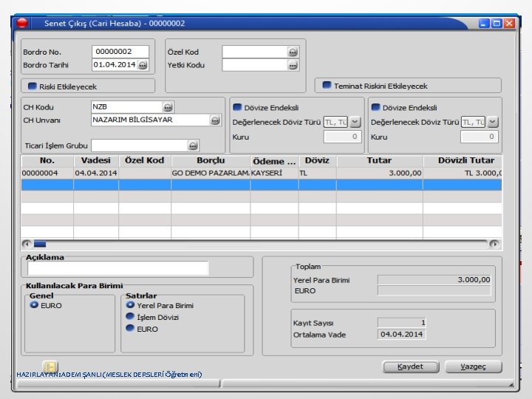Click the Kayıt Sayısı value 1
The image size is (532, 399).
(x=402, y=322)
